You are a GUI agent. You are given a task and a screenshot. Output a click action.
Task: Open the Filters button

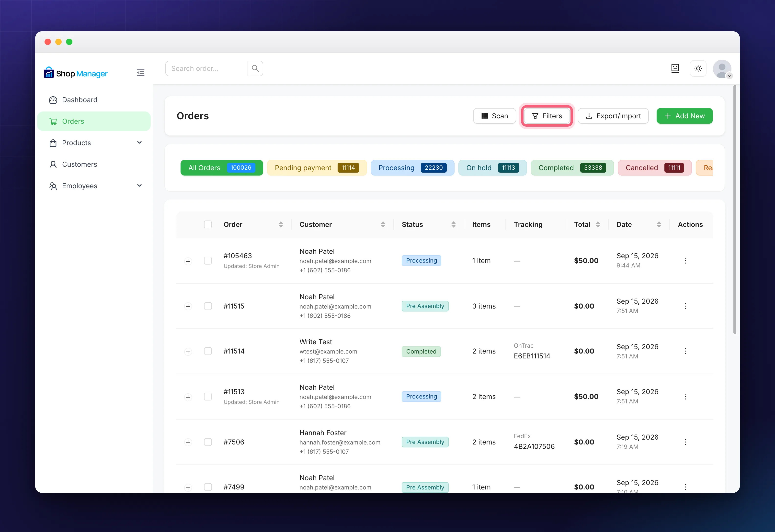[x=547, y=116]
